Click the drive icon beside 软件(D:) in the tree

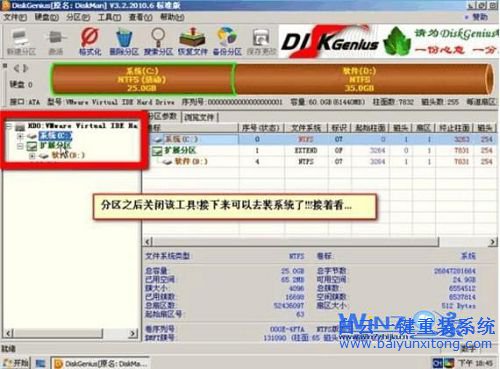[x=44, y=155]
